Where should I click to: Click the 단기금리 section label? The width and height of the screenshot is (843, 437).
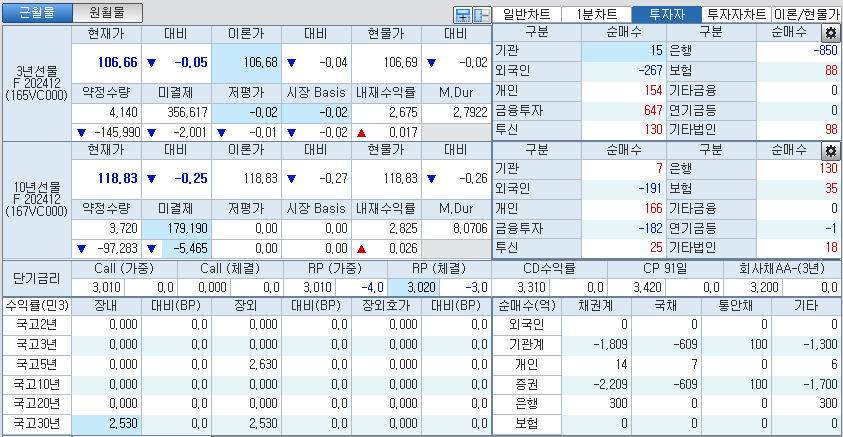37,278
